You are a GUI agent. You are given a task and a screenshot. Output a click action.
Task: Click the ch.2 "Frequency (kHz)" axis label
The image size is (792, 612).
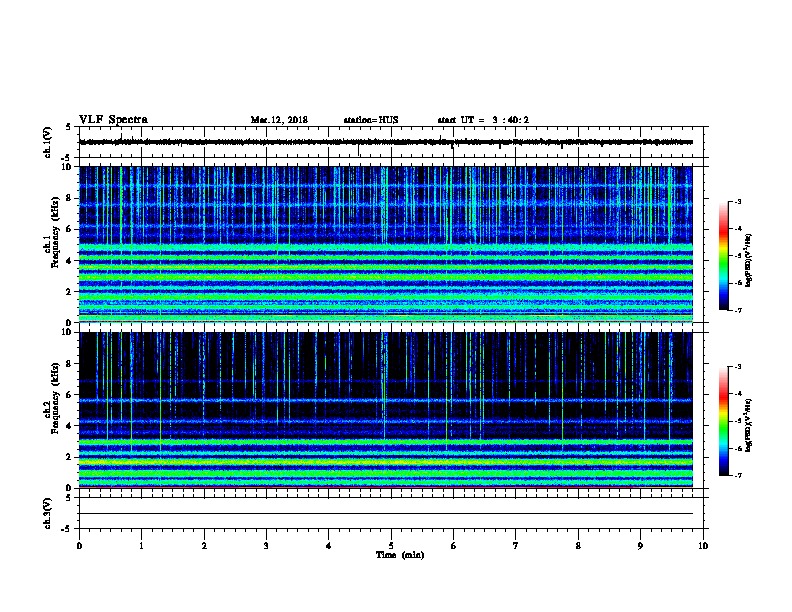click(56, 398)
